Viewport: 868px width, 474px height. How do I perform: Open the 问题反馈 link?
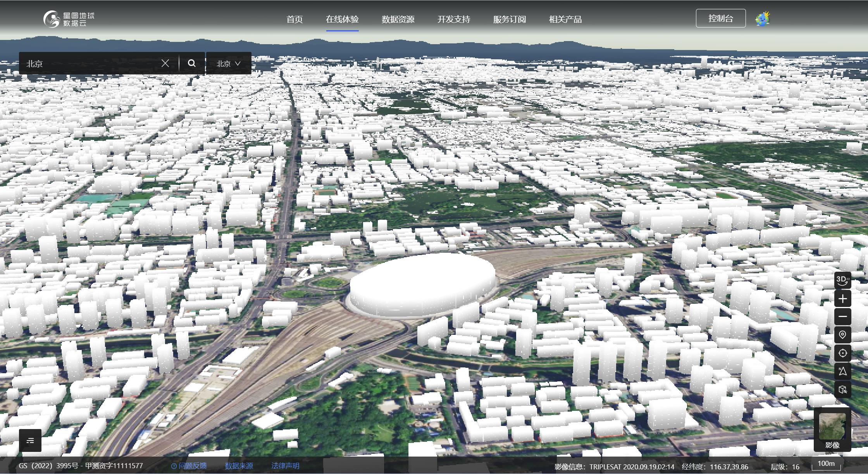tap(193, 466)
